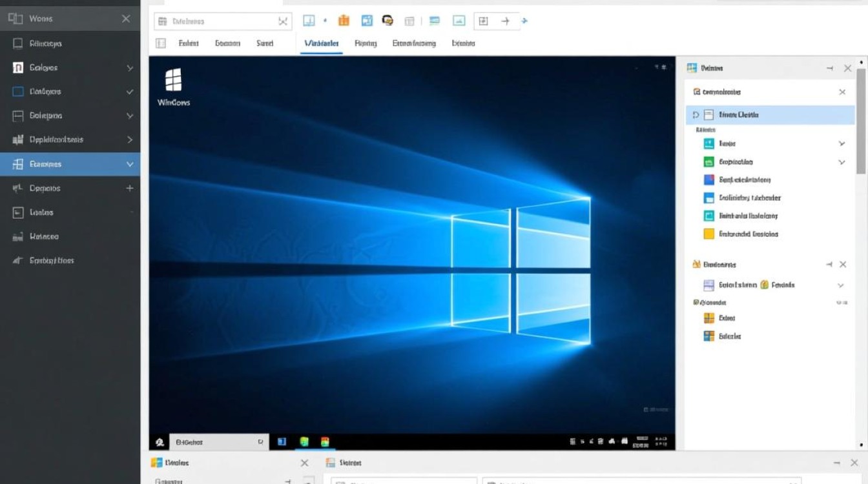Click the landscape picture icon in the top toolbar
868x484 pixels.
coord(459,21)
